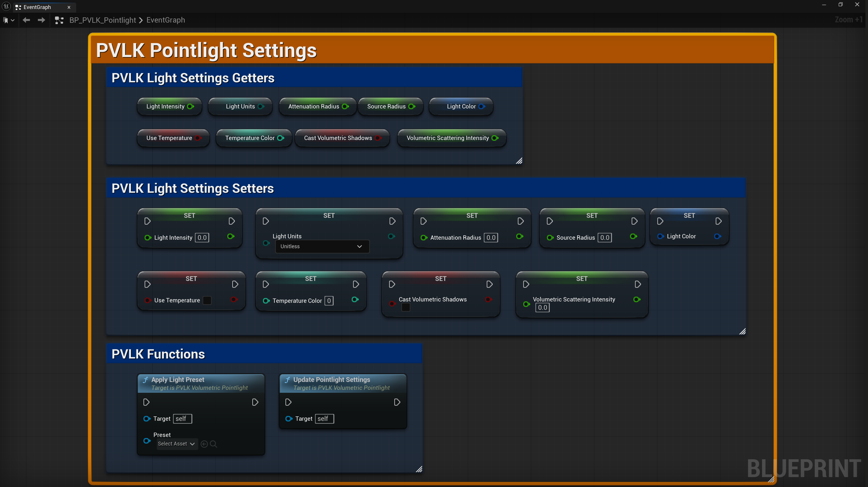Viewport: 868px width, 487px height.
Task: Edit the Light Intensity value field
Action: coord(202,237)
